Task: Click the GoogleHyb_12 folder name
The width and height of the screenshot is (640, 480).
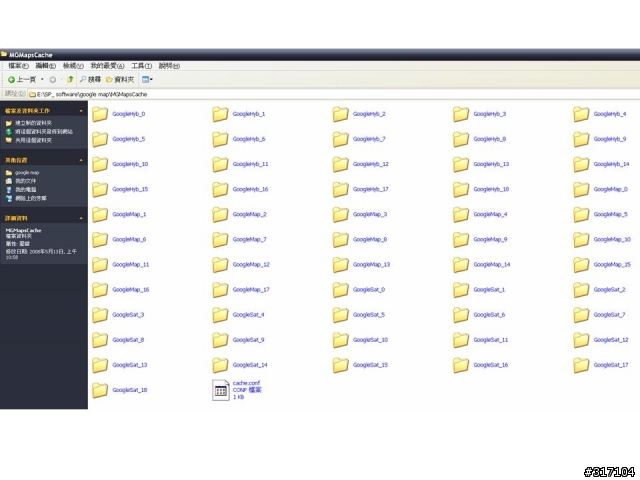Action: 371,164
